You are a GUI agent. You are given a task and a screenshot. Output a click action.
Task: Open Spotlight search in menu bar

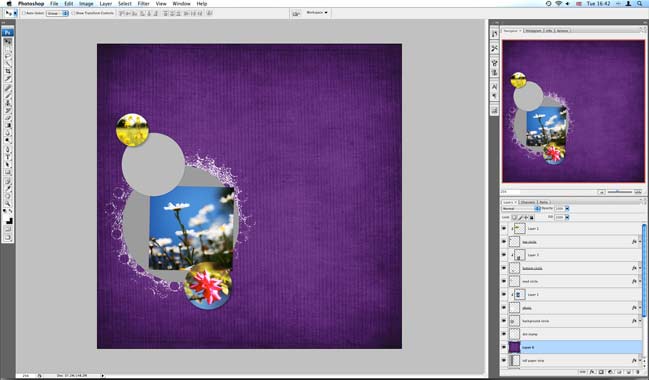[640, 4]
